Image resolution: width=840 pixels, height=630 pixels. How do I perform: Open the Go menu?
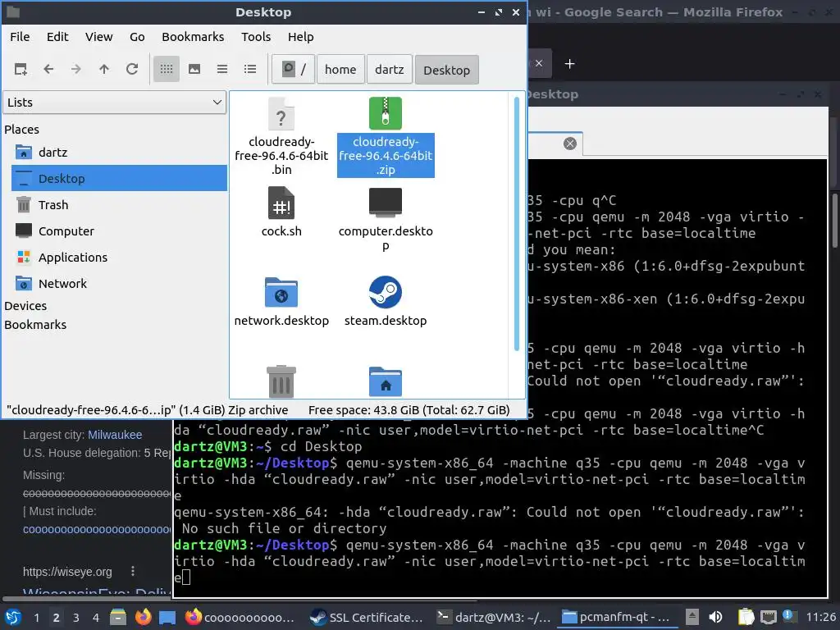pyautogui.click(x=137, y=37)
